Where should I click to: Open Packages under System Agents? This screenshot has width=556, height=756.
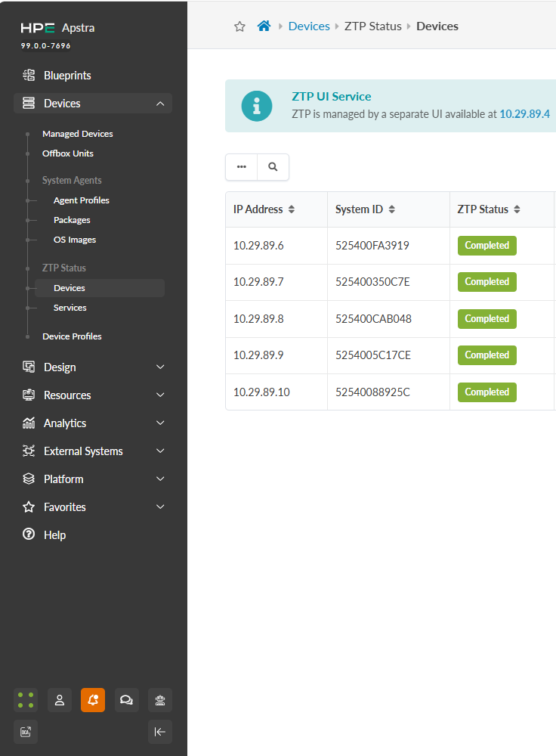[72, 220]
